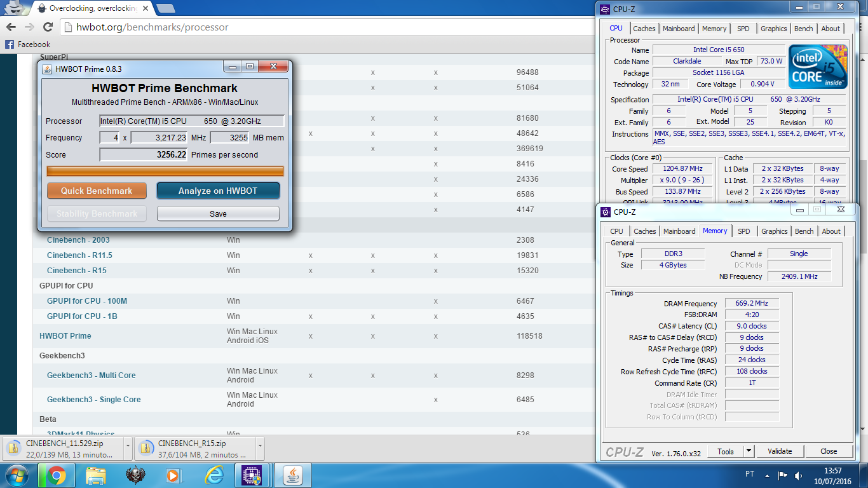Image resolution: width=868 pixels, height=488 pixels.
Task: Click Analyze on HWBOT button
Action: click(x=218, y=191)
